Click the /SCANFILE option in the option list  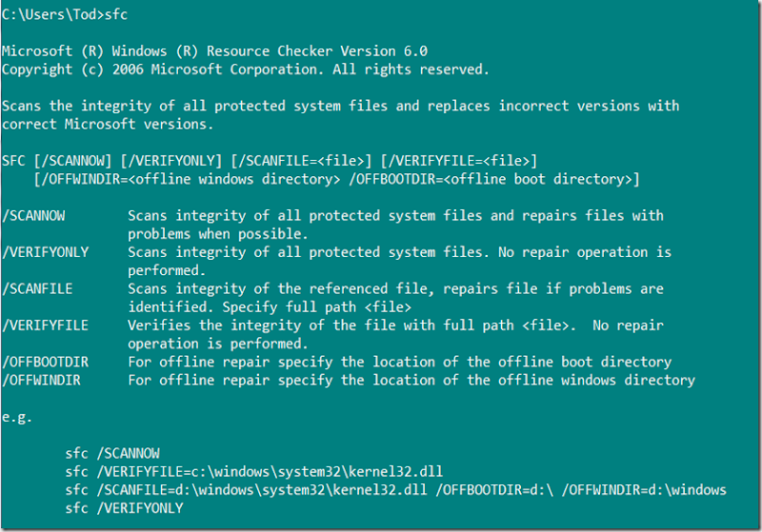pos(38,288)
